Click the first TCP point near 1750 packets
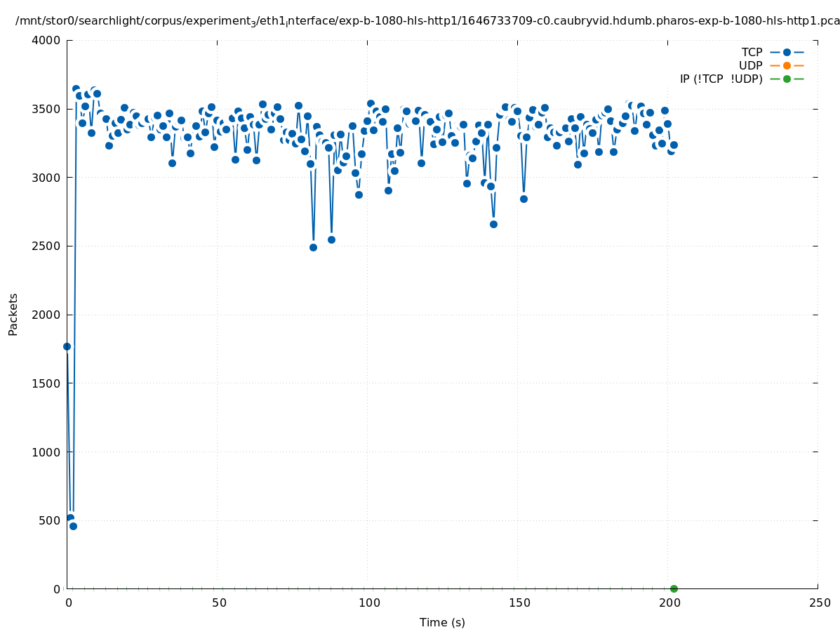840x632 pixels. 67,346
